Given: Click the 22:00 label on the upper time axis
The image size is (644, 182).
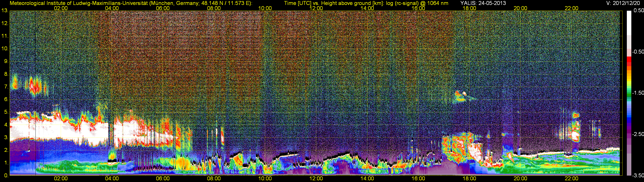Looking at the screenshot, I should [571, 8].
